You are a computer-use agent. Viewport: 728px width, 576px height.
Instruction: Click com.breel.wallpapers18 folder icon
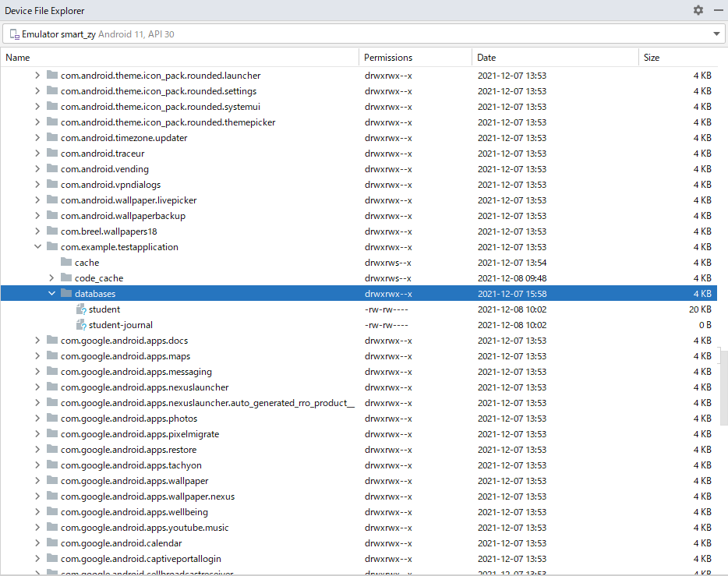[x=52, y=231]
